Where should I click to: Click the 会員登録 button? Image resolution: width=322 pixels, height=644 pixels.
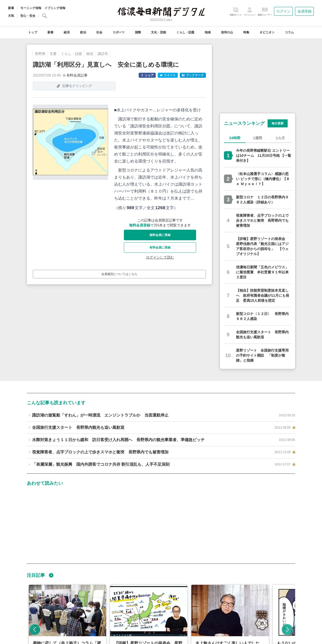[x=304, y=11]
